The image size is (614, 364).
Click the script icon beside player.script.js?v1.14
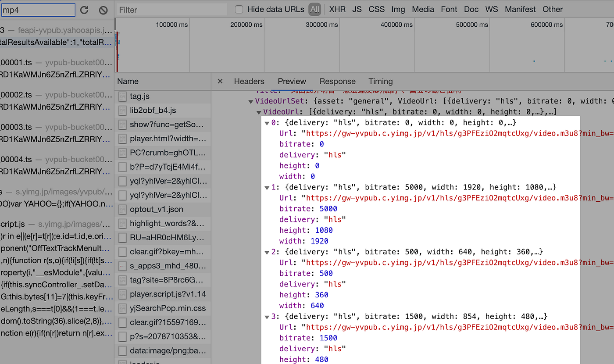[x=122, y=294]
